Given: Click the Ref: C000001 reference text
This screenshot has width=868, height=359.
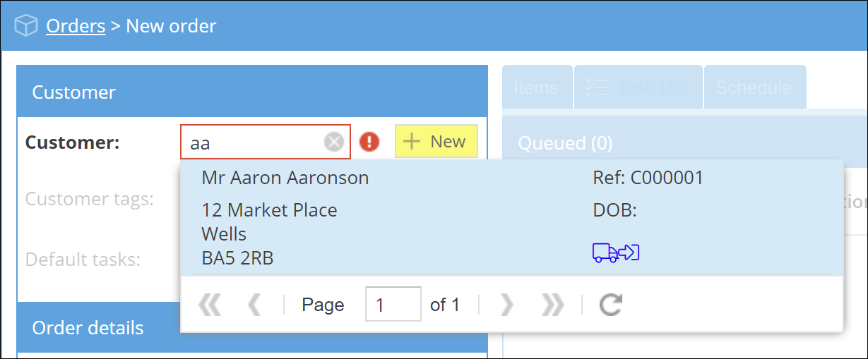Looking at the screenshot, I should (648, 178).
